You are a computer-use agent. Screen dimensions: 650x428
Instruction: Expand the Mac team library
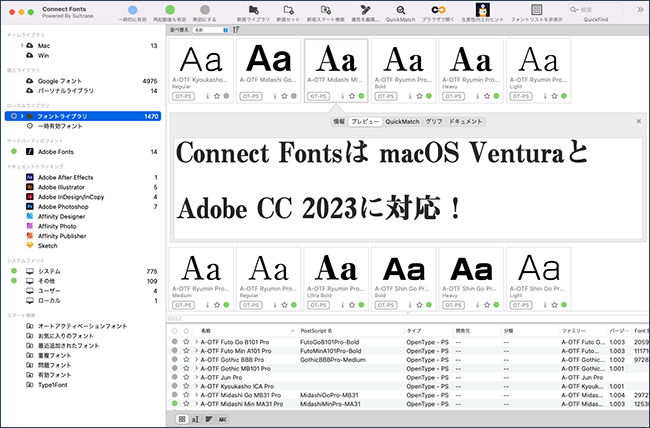coord(22,45)
